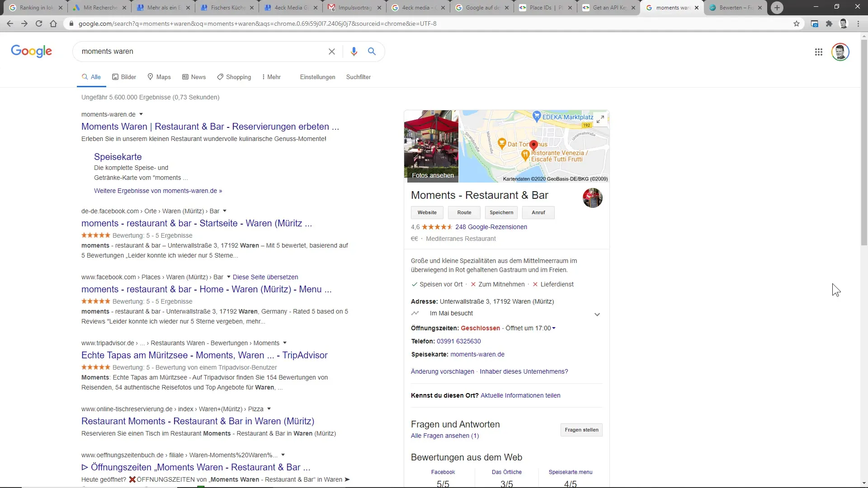Image resolution: width=868 pixels, height=488 pixels.
Task: Open the 'Mehr' search category menu
Action: coord(271,77)
